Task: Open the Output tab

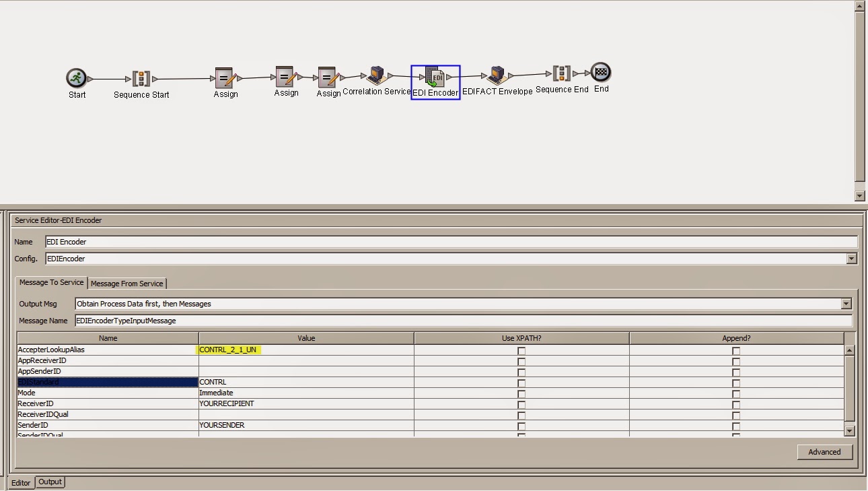Action: [50, 482]
